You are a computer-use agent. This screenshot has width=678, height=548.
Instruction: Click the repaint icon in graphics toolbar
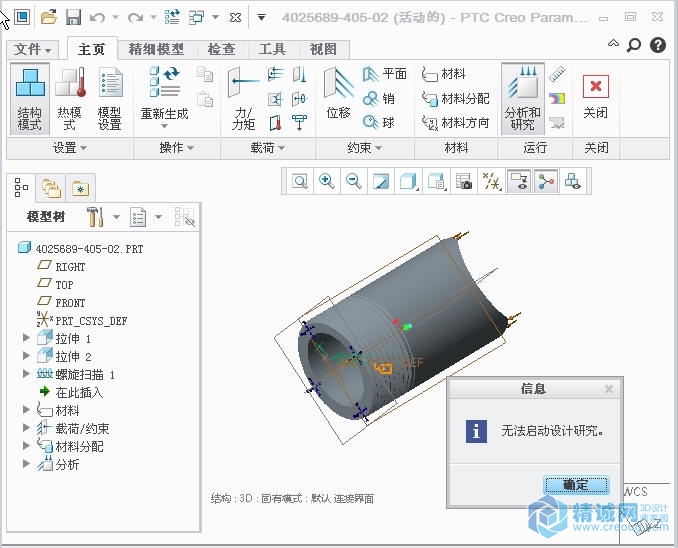click(381, 181)
